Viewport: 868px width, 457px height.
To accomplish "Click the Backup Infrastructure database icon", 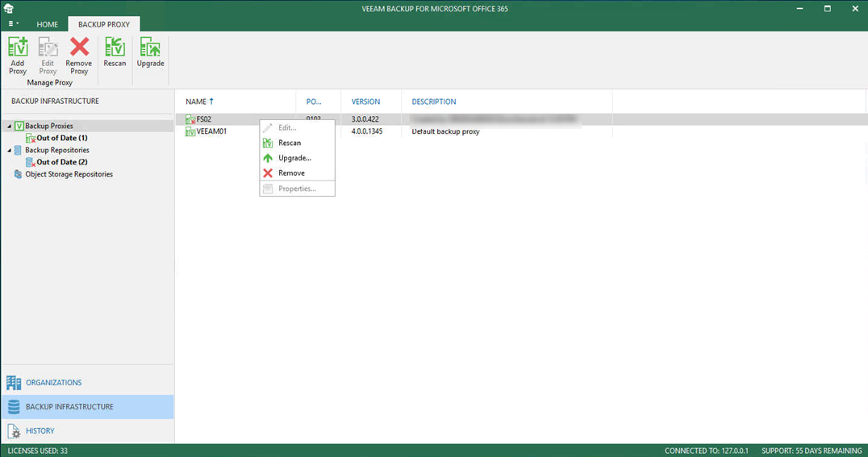I will [14, 407].
